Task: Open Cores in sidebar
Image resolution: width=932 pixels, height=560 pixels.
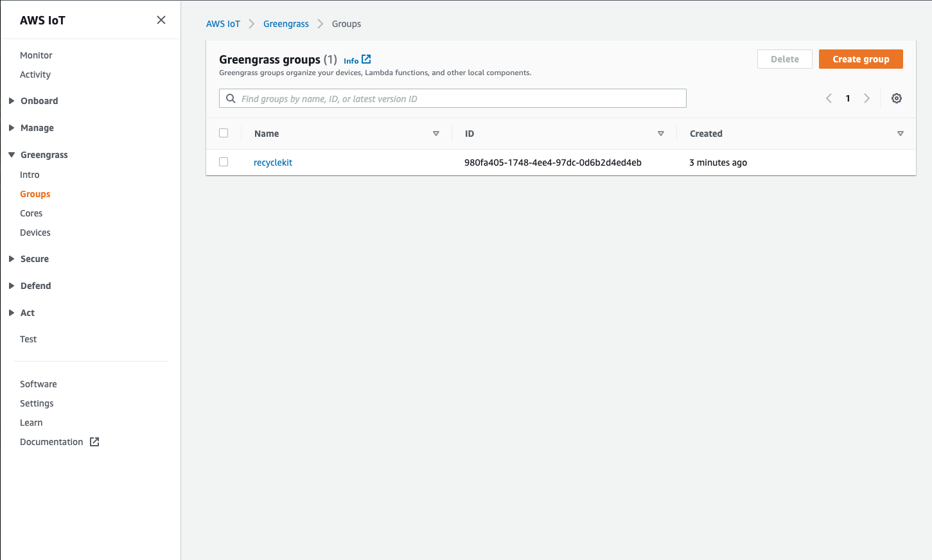Action: pyautogui.click(x=31, y=213)
